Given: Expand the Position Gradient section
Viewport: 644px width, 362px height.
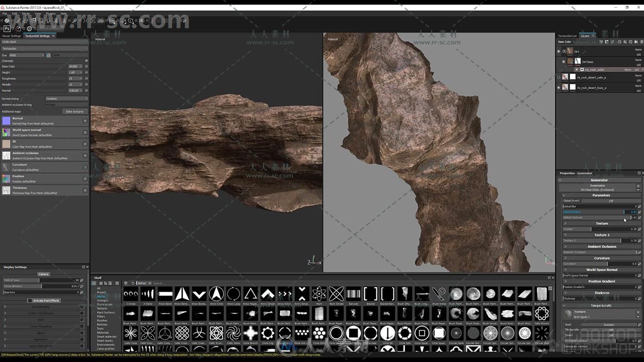Looking at the screenshot, I should click(x=565, y=281).
